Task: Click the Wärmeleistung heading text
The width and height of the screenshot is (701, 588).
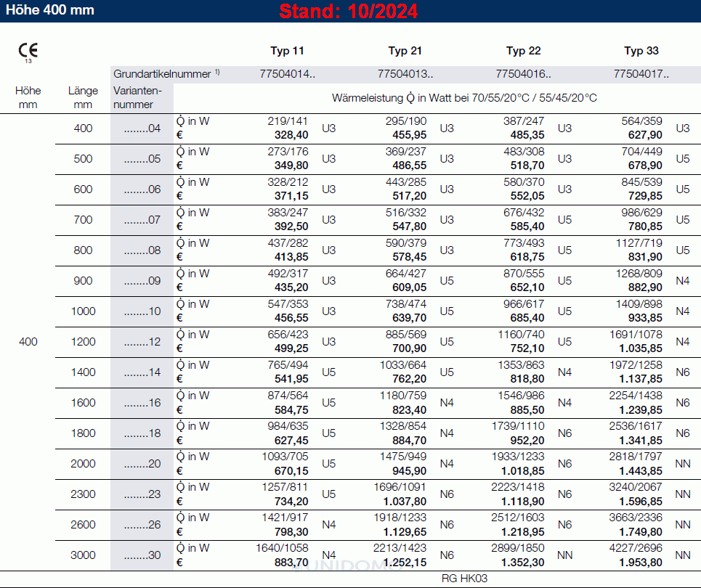Action: [464, 97]
